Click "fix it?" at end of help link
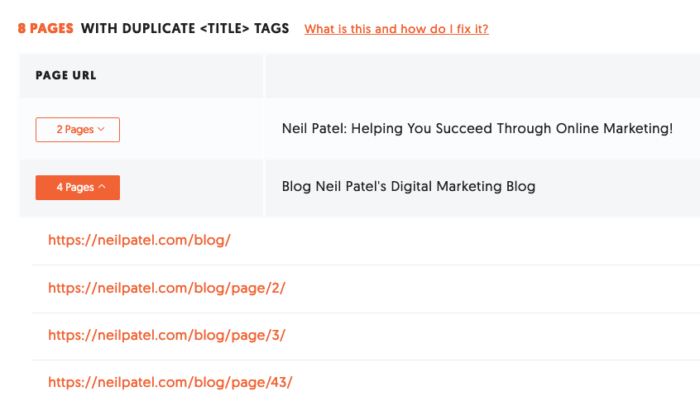The width and height of the screenshot is (700, 401). tap(472, 29)
